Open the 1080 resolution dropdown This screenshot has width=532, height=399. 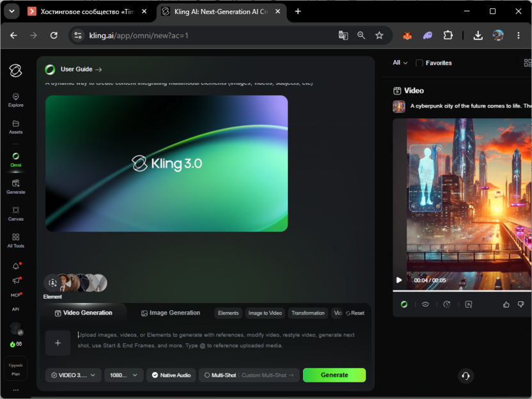(124, 375)
